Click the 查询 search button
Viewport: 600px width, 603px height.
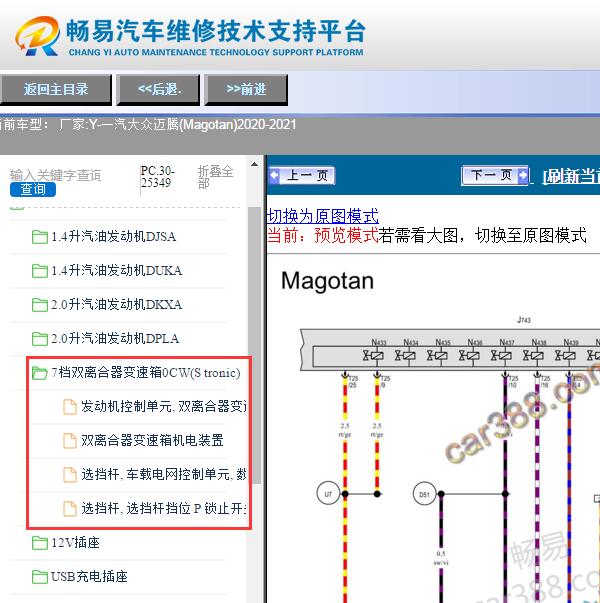33,189
